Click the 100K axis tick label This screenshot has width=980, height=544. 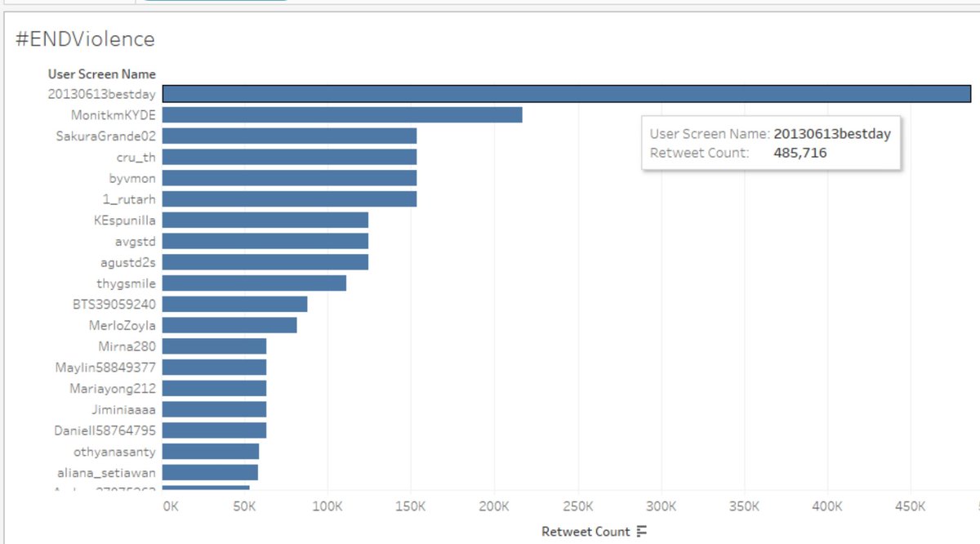point(327,506)
